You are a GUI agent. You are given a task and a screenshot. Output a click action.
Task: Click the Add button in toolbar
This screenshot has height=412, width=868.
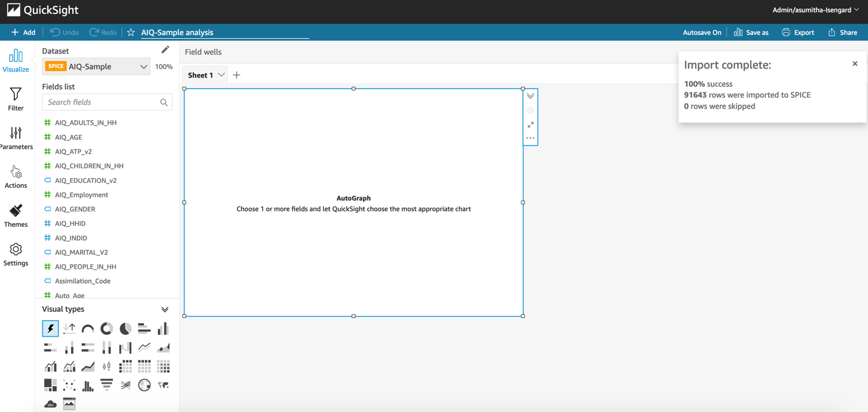point(23,32)
